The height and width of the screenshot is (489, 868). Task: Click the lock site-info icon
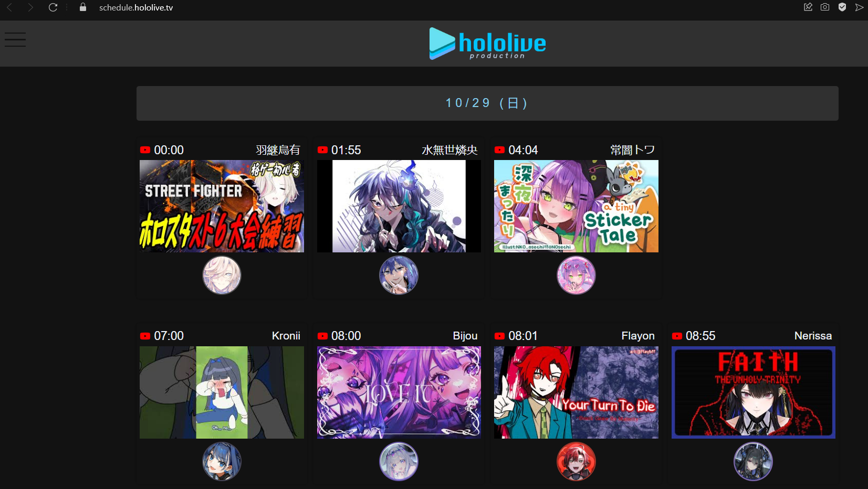82,7
